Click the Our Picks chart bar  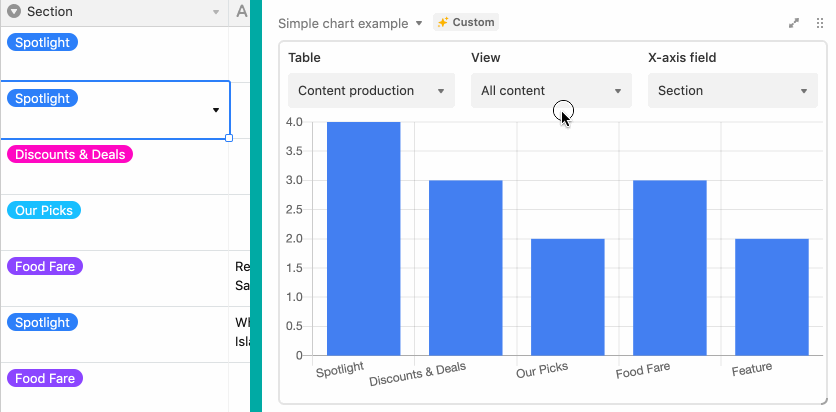[568, 297]
